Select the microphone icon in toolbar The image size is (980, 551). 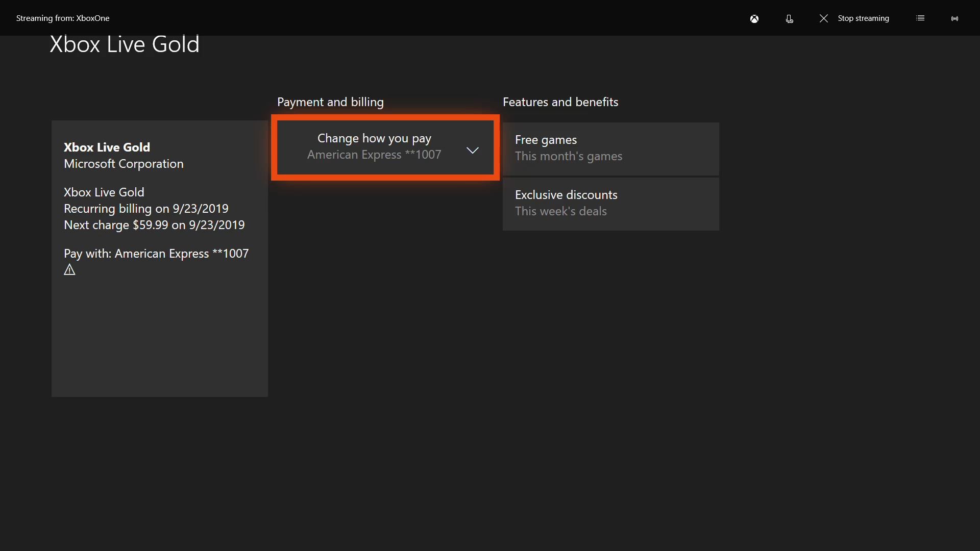coord(789,18)
